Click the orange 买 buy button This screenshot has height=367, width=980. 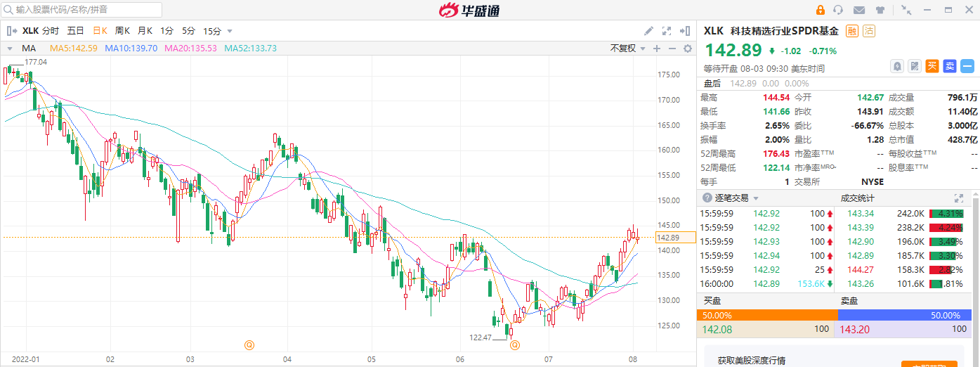point(932,66)
